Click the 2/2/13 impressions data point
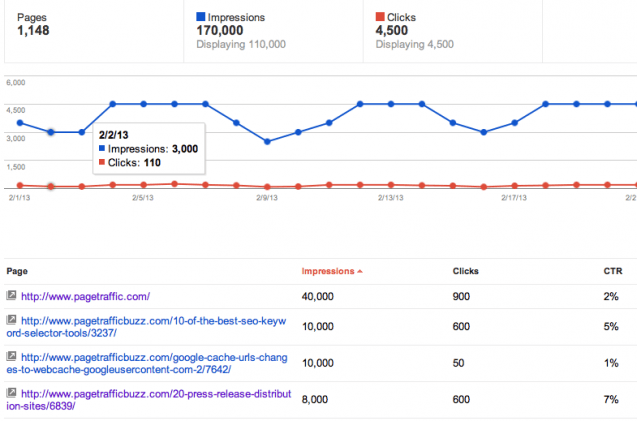Screen dimensions: 637x421 click(51, 132)
